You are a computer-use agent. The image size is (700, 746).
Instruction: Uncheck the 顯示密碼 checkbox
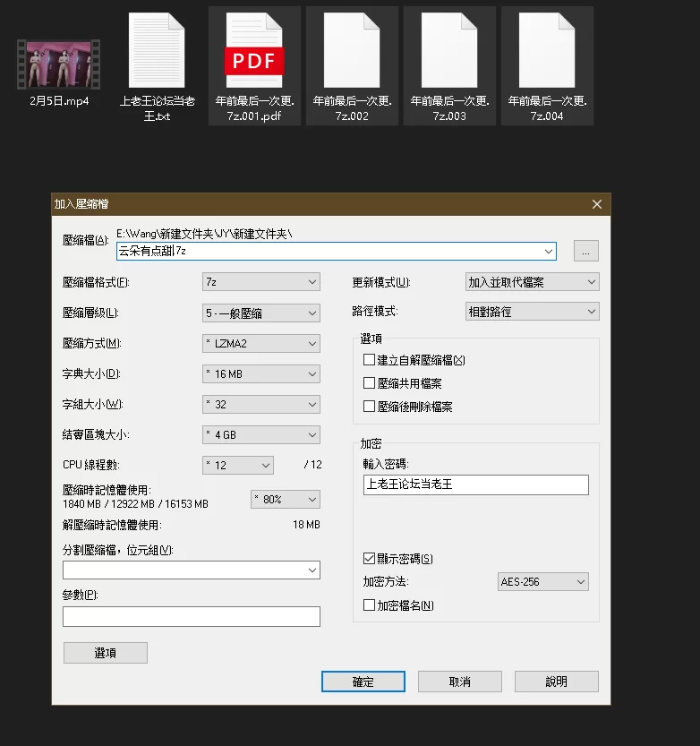tap(370, 559)
